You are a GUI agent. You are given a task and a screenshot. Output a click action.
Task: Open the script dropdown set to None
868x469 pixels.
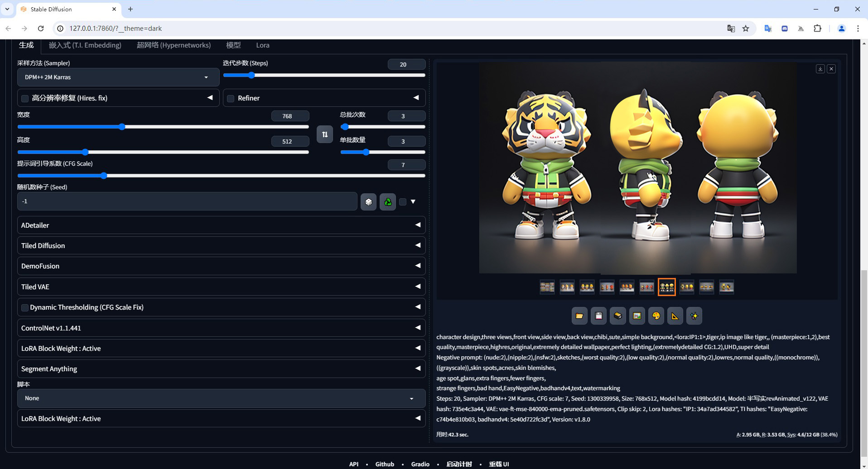(221, 398)
